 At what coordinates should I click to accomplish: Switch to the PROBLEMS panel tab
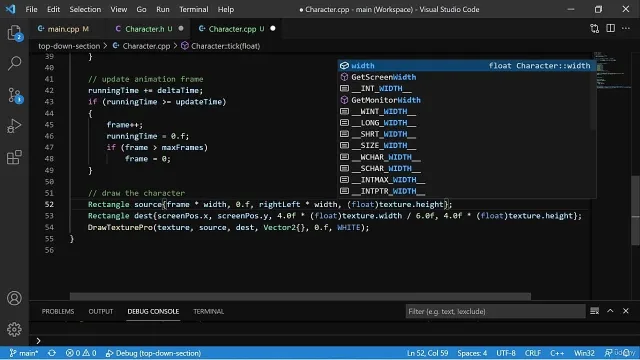pyautogui.click(x=58, y=311)
